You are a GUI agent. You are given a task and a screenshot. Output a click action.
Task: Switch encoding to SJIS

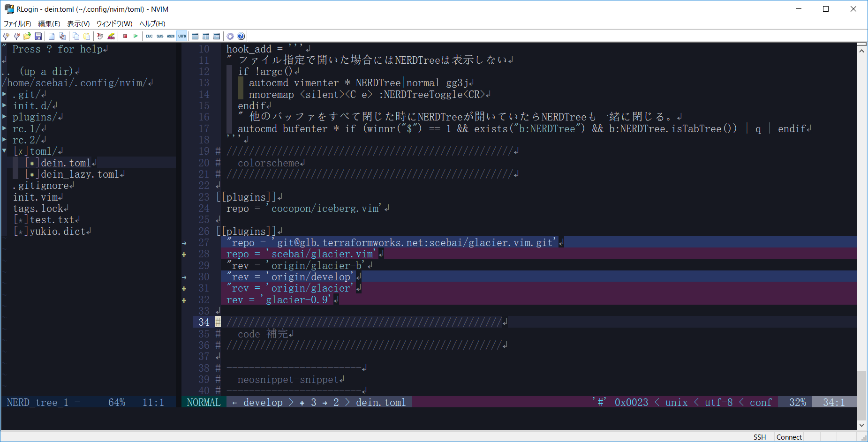(160, 36)
